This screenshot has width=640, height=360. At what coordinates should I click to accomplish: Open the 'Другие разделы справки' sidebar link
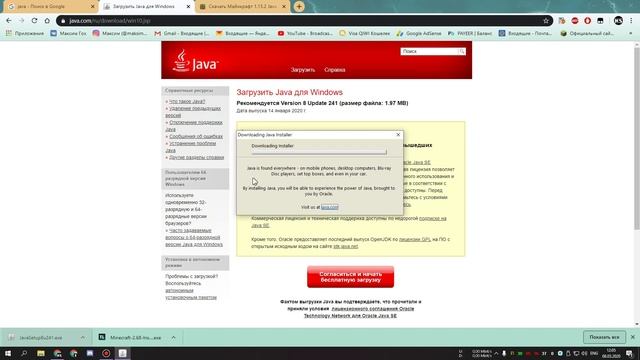[x=196, y=157]
